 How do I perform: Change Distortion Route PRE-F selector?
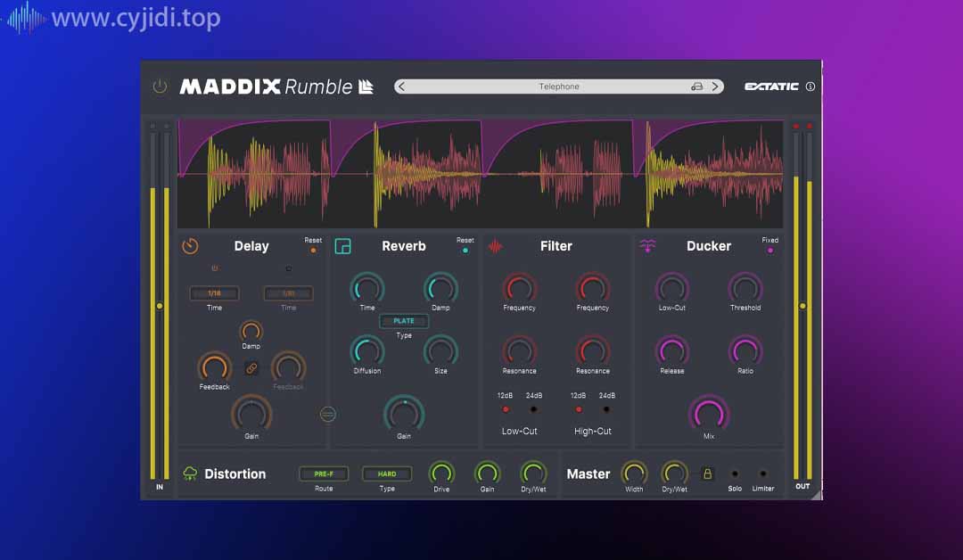[324, 474]
